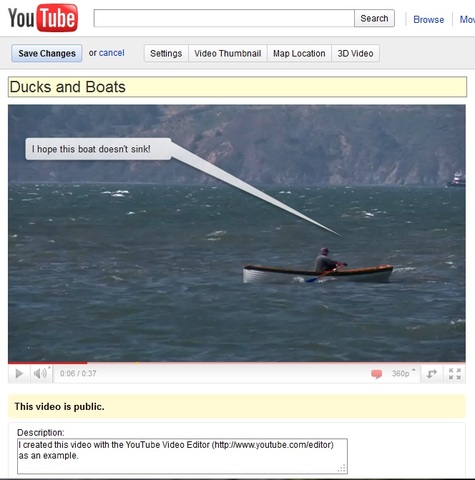The height and width of the screenshot is (480, 475).
Task: Cancel editing via the cancel link
Action: pos(112,53)
